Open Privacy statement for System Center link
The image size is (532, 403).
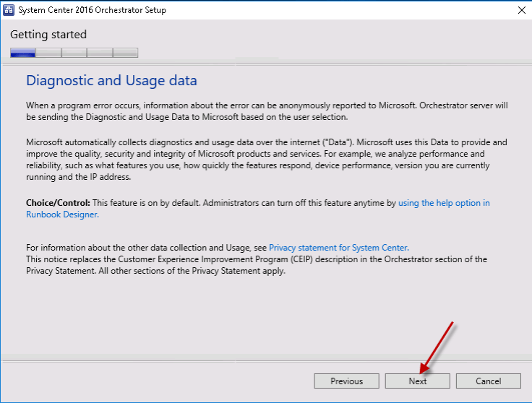[338, 247]
